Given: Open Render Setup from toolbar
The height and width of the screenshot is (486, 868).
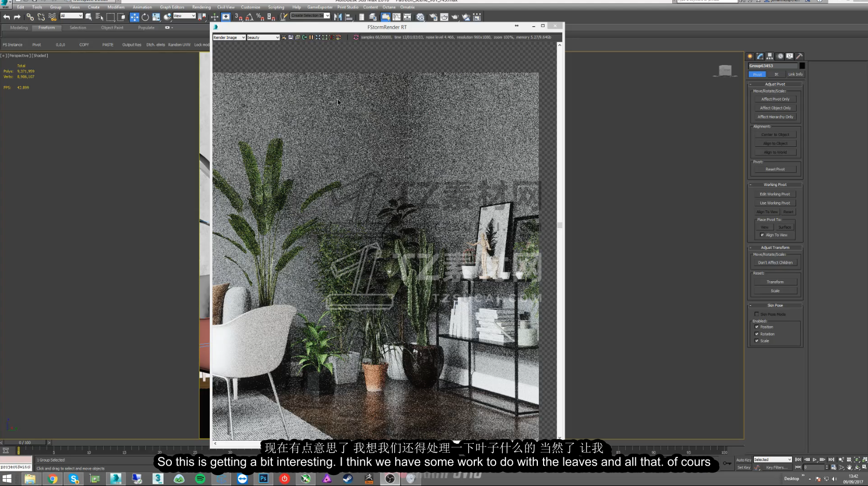Looking at the screenshot, I should pyautogui.click(x=433, y=17).
